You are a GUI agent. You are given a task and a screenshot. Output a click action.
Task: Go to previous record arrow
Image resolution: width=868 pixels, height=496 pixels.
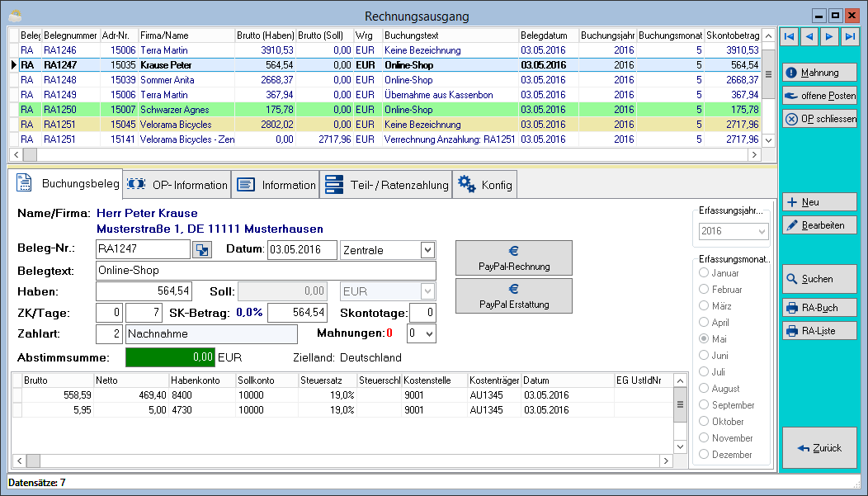tap(809, 36)
